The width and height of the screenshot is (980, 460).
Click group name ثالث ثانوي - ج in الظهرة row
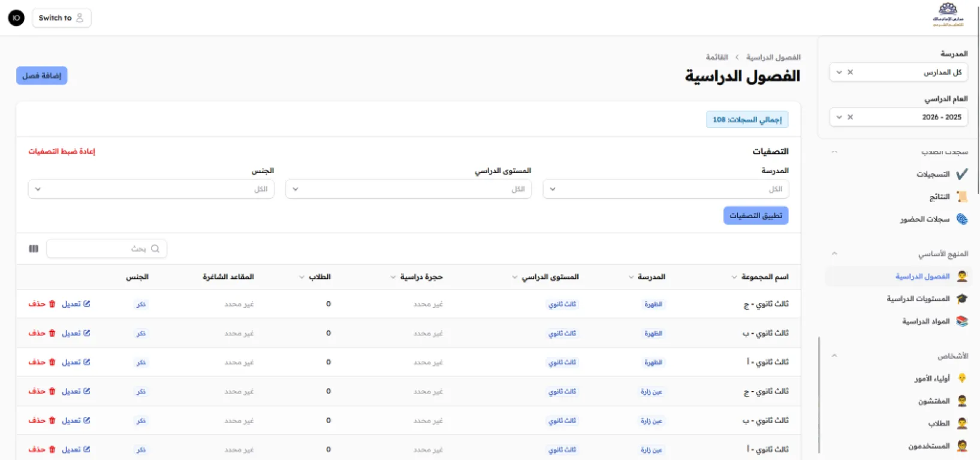tap(766, 304)
